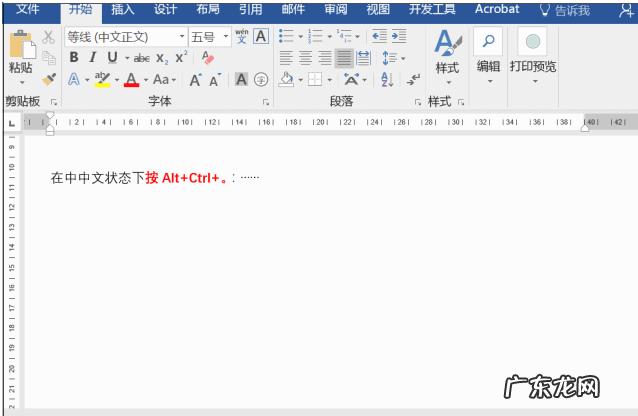This screenshot has height=416, width=638.
Task: Click the Print Preview (打印预览) icon
Action: pyautogui.click(x=533, y=42)
